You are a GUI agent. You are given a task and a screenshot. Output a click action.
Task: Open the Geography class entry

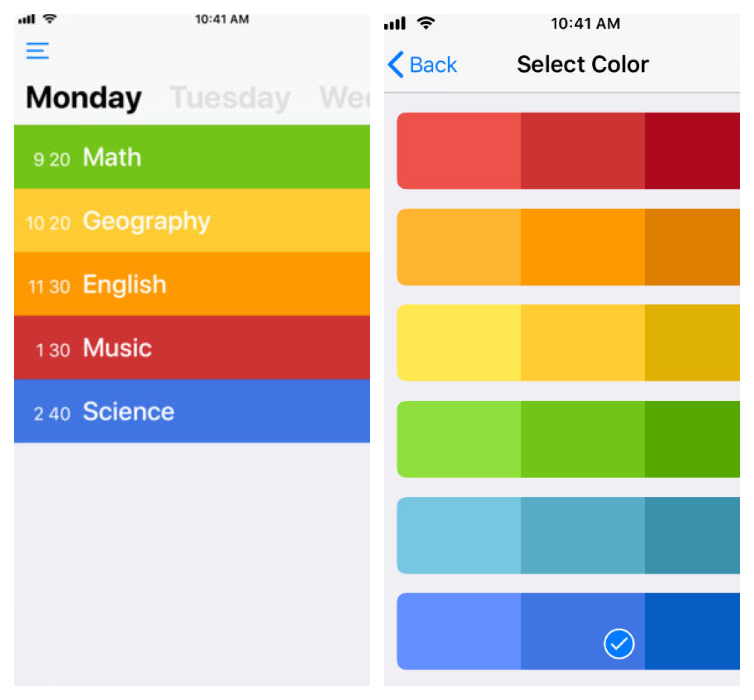click(192, 220)
